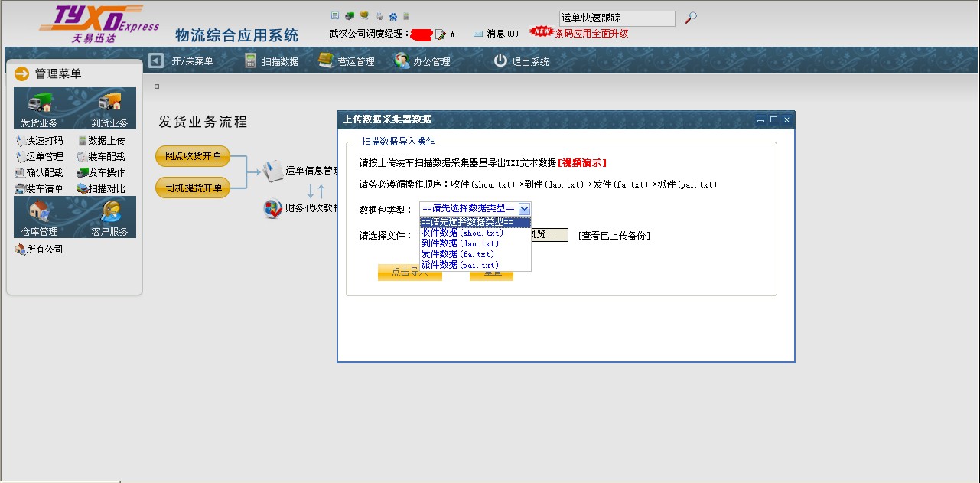Click the edit pencil icon next to user name
This screenshot has width=980, height=483.
(440, 34)
